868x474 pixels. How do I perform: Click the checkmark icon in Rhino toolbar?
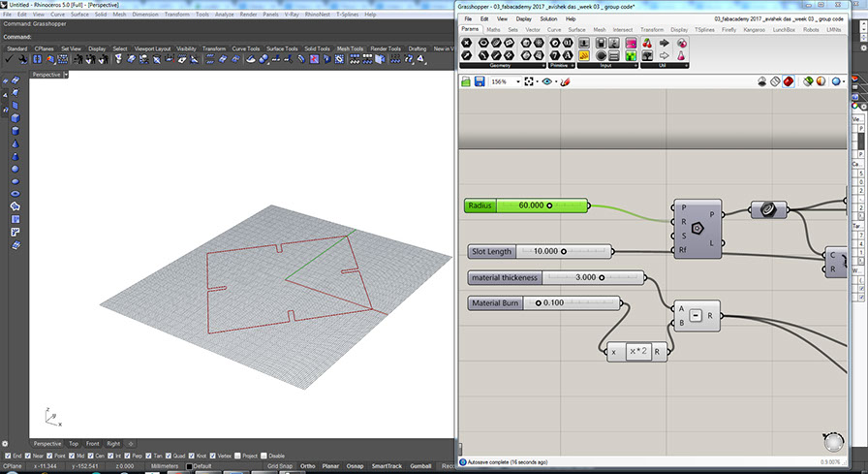[x=9, y=60]
